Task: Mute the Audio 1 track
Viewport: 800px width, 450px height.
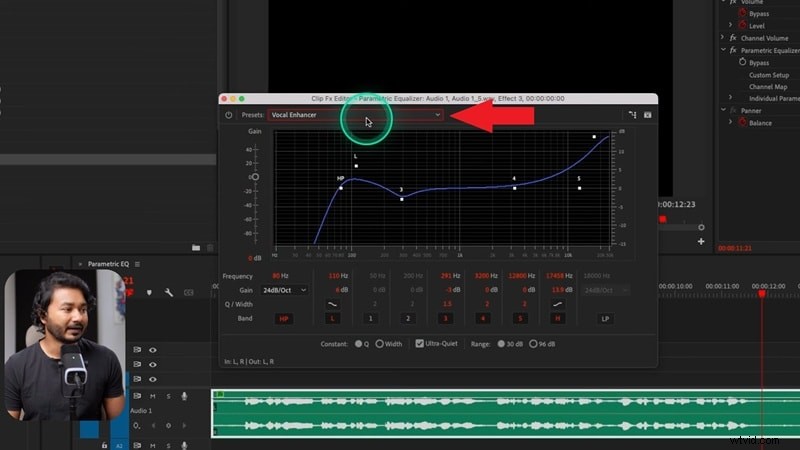Action: coord(153,396)
